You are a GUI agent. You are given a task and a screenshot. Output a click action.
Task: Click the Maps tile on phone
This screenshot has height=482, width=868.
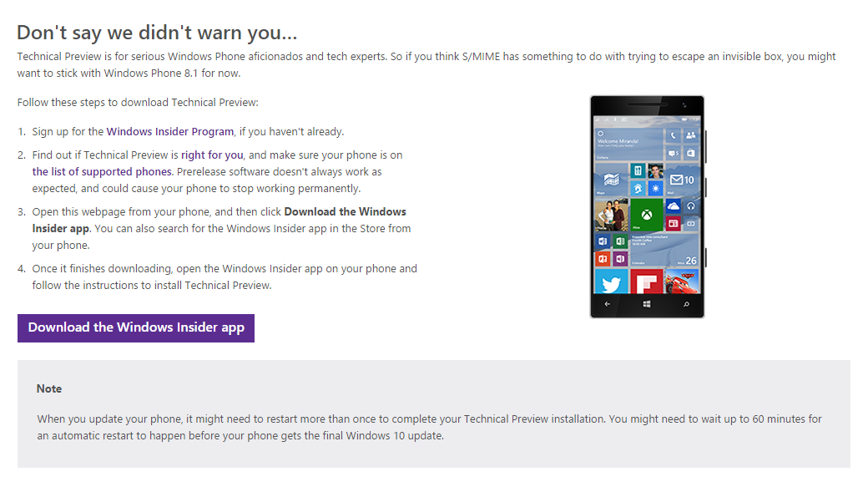[x=611, y=180]
